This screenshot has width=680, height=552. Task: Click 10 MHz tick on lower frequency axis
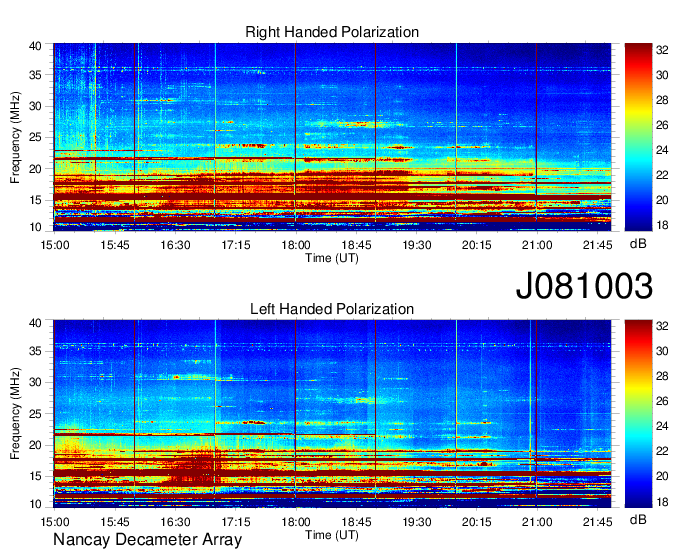pyautogui.click(x=35, y=504)
